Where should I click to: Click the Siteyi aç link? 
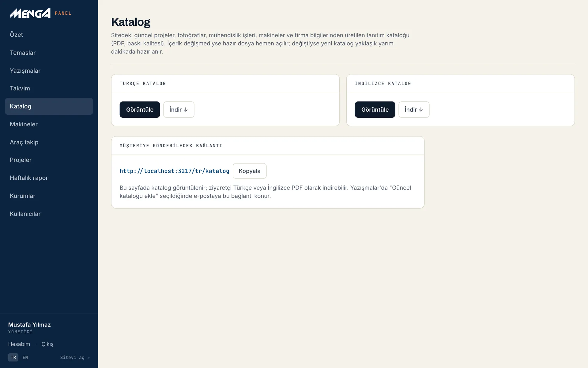pyautogui.click(x=75, y=358)
